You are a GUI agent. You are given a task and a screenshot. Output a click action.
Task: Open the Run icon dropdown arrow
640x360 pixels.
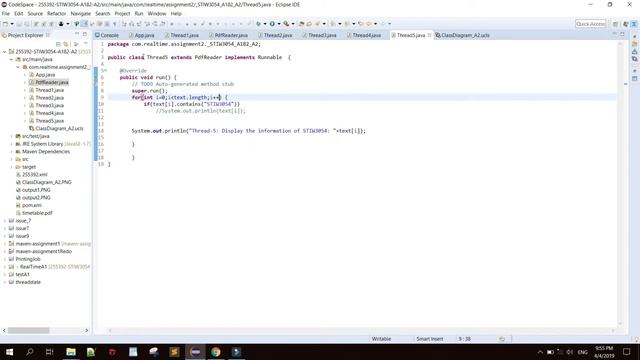(x=279, y=24)
